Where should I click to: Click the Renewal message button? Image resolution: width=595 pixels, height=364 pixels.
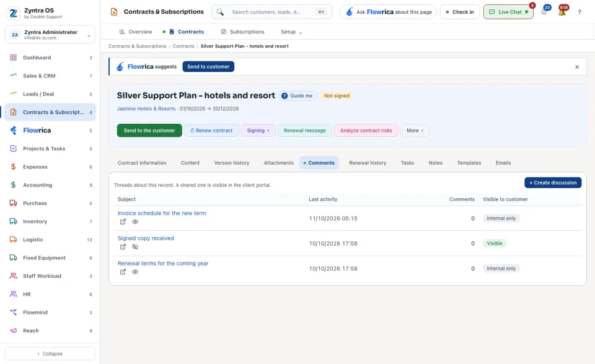point(305,131)
